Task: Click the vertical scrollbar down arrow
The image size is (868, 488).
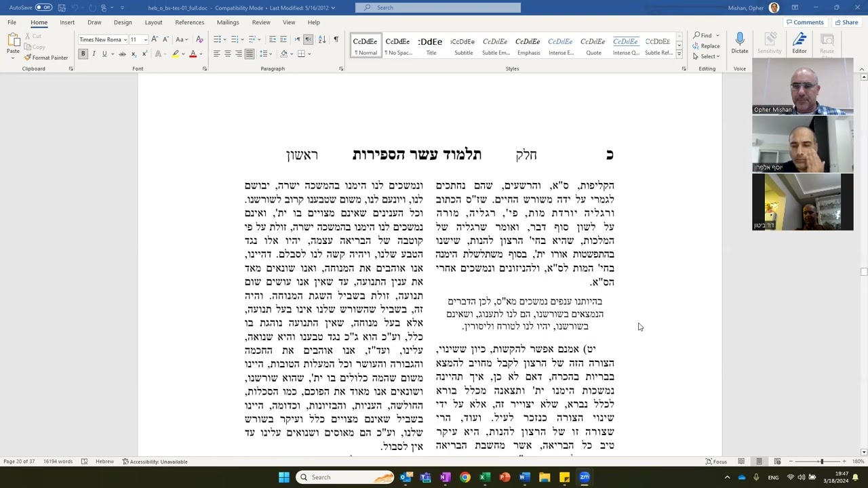Action: [x=863, y=452]
